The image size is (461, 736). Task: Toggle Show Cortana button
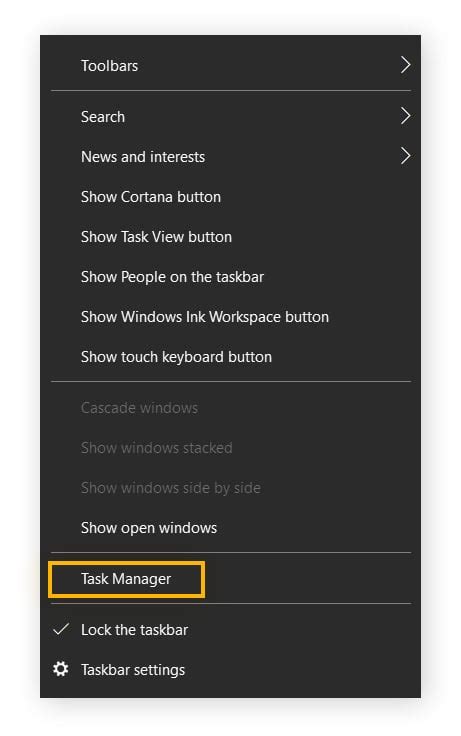(x=230, y=197)
